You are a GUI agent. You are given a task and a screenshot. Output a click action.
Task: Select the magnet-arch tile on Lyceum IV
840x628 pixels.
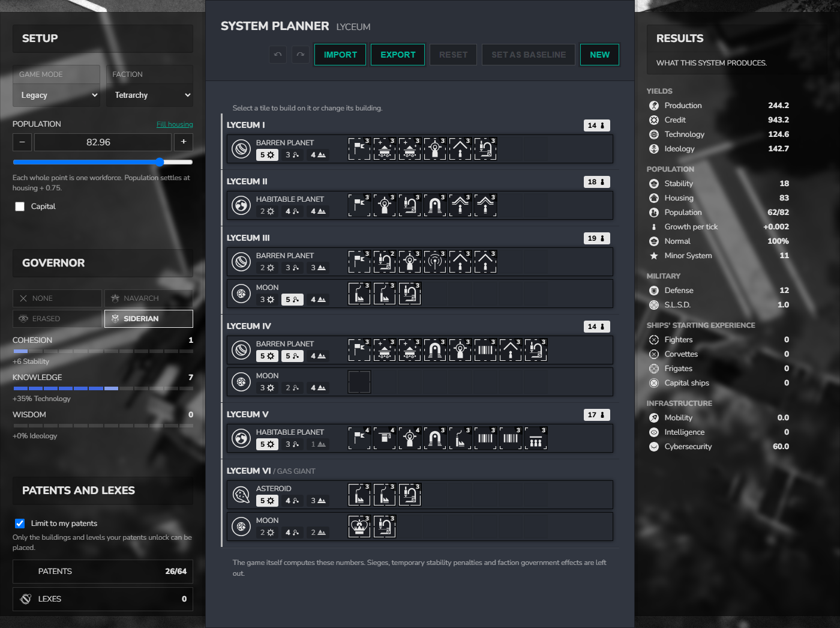pos(435,350)
